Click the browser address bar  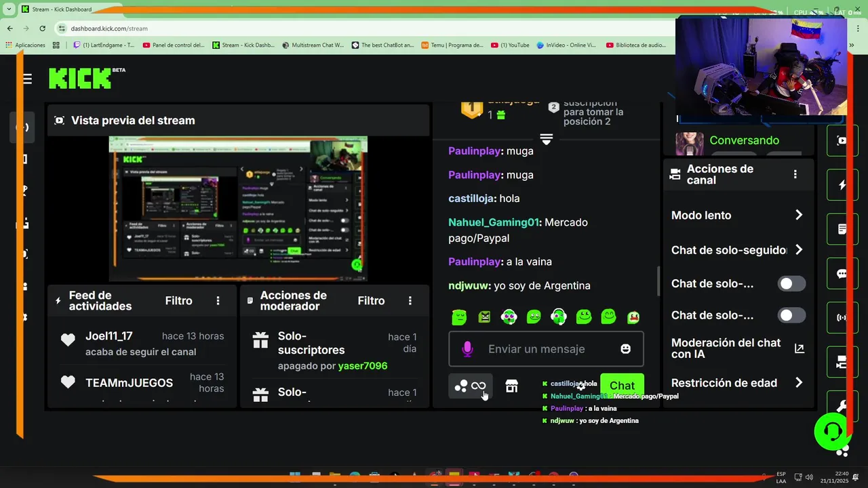point(366,28)
